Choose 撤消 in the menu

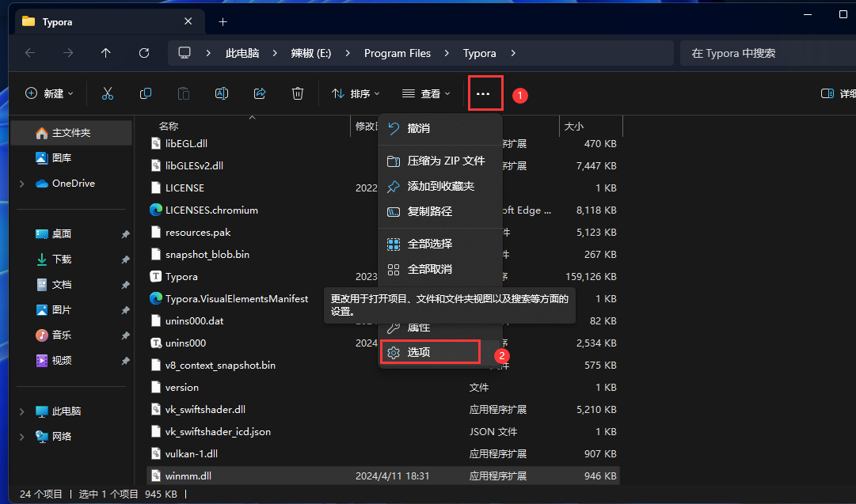440,128
